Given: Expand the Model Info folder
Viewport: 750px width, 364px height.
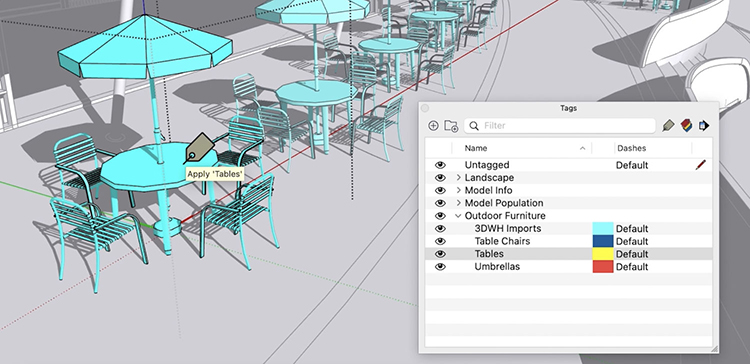Looking at the screenshot, I should 458,190.
